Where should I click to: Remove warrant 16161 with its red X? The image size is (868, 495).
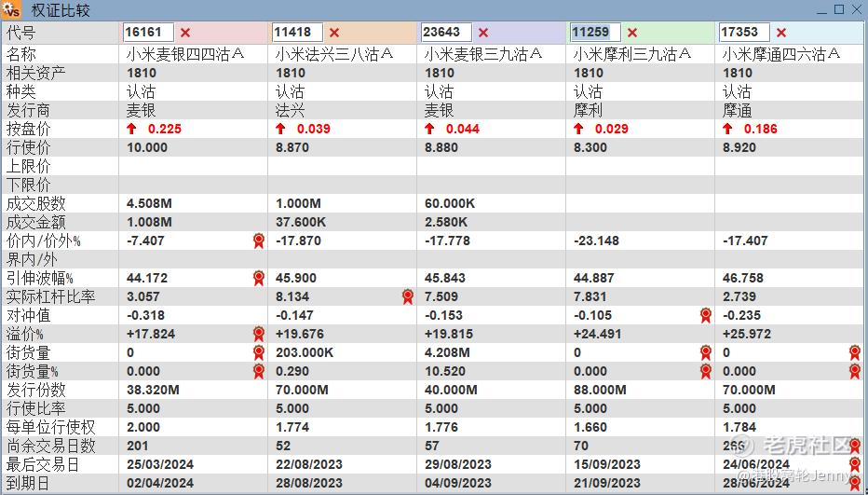coord(185,33)
